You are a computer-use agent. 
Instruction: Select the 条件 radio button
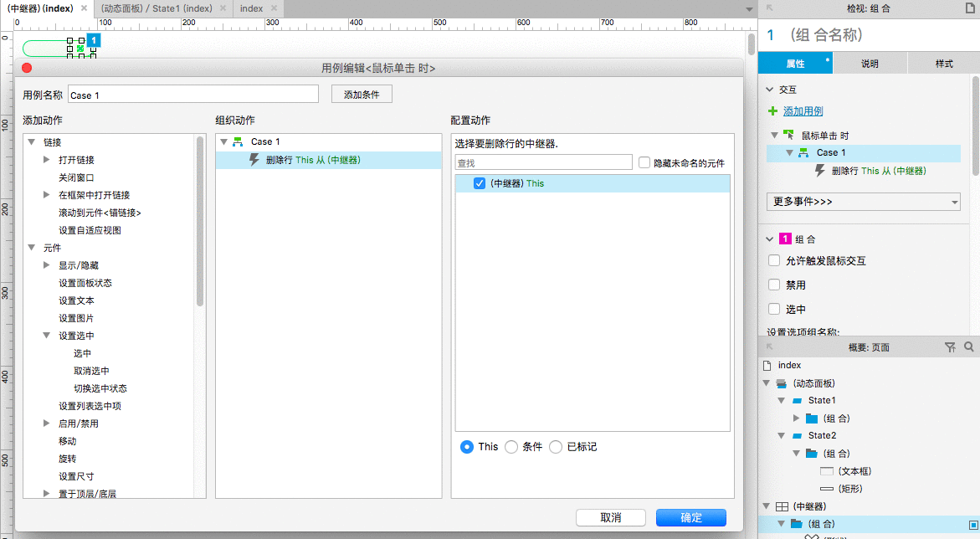tap(511, 446)
